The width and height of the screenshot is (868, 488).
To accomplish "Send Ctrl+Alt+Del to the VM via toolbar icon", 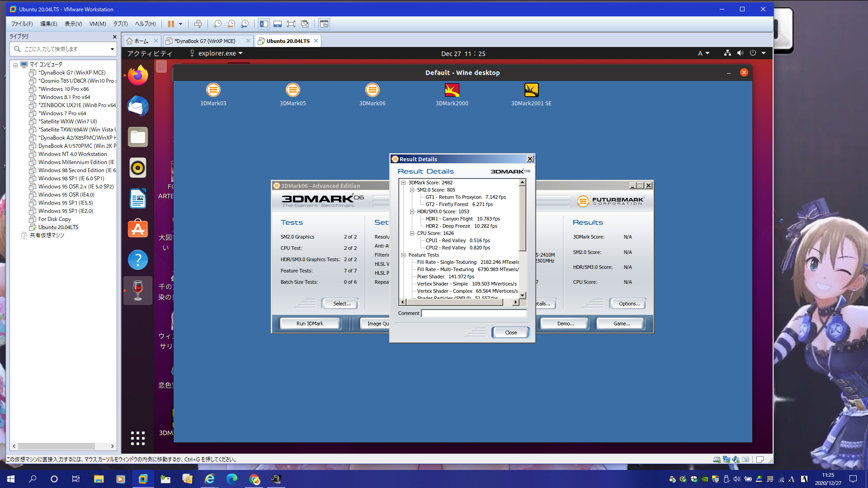I will tap(198, 24).
